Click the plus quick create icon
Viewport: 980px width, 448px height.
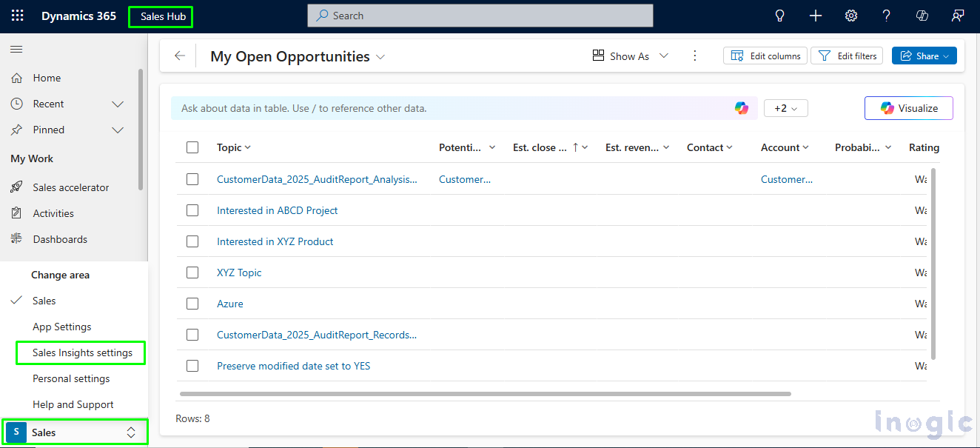point(816,16)
